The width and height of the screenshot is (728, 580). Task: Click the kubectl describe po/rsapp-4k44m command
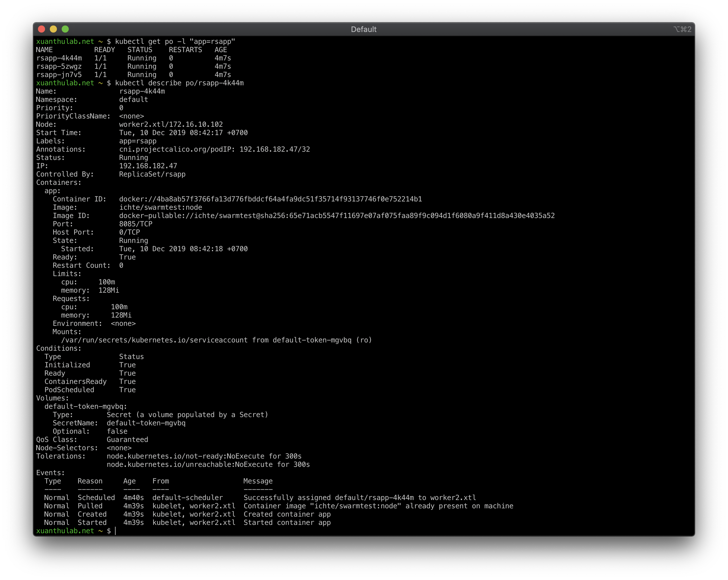tap(179, 83)
